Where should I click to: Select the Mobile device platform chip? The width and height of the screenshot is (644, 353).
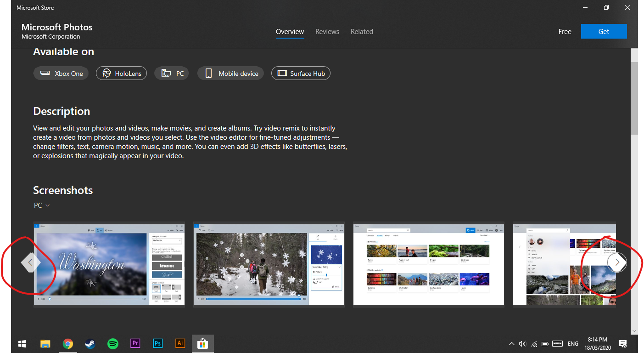[x=230, y=74]
